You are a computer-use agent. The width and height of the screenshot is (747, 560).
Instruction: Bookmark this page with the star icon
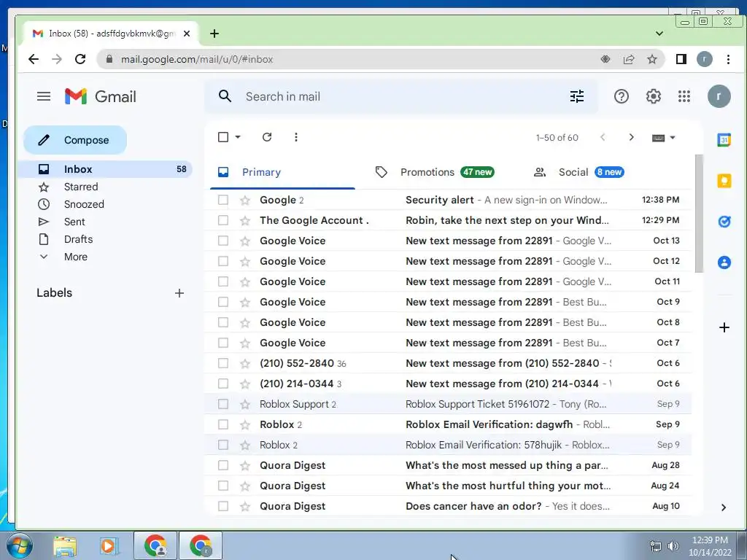pos(651,59)
